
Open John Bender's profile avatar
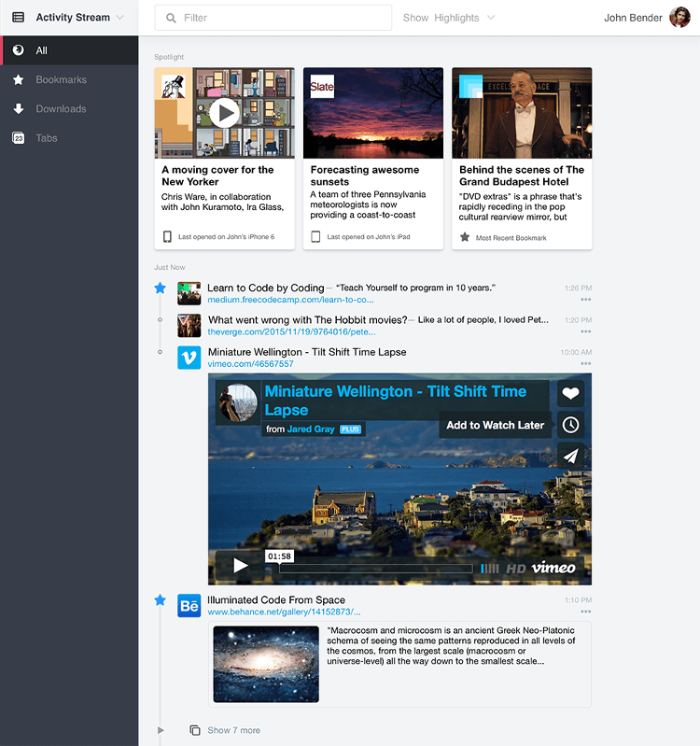tap(679, 18)
